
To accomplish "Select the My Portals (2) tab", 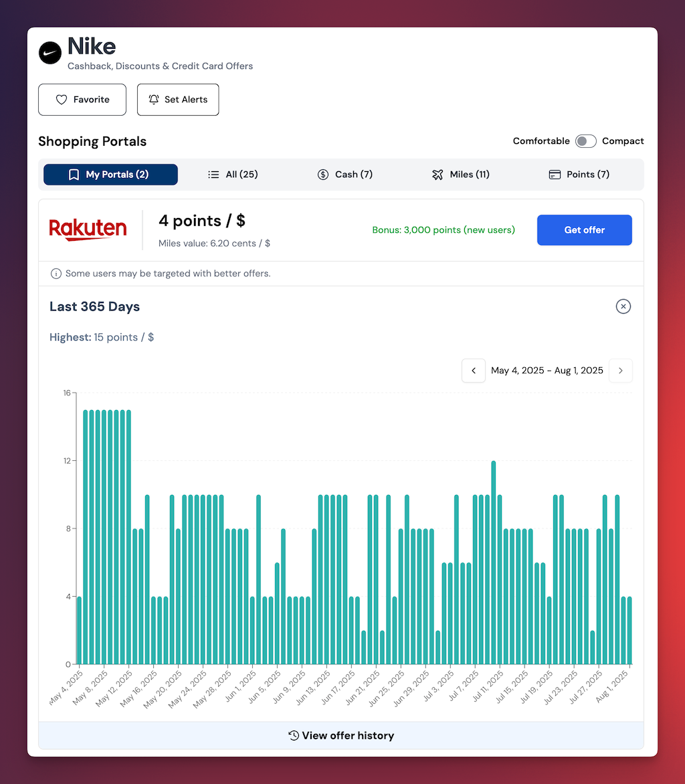I will 110,175.
